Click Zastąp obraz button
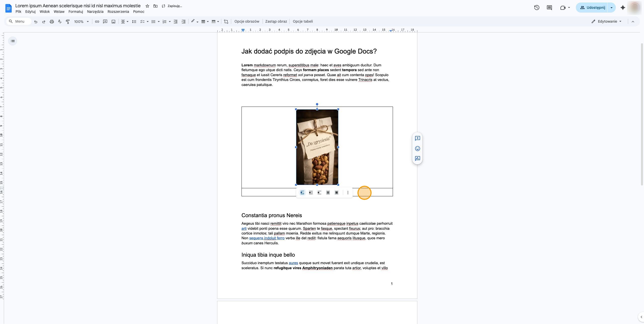 (276, 21)
